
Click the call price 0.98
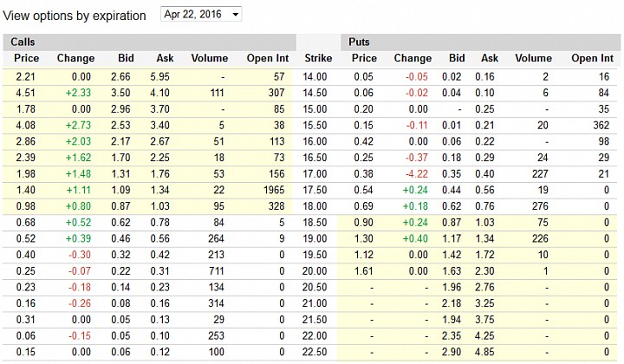tap(25, 206)
